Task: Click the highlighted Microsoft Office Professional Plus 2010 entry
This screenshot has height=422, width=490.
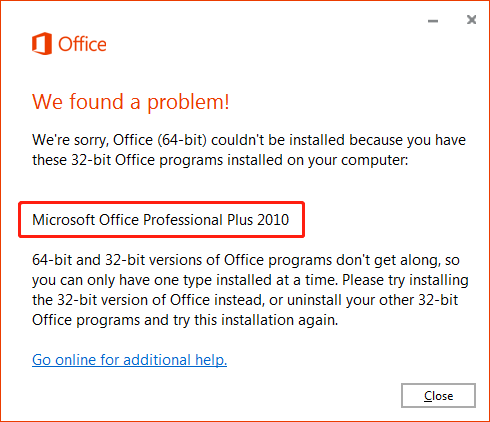Action: tap(161, 220)
